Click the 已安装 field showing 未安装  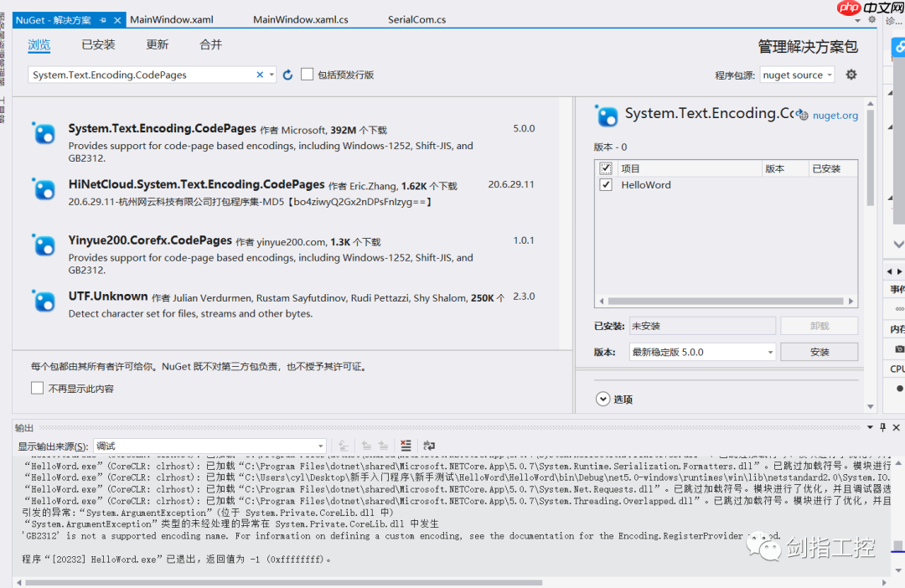(702, 326)
